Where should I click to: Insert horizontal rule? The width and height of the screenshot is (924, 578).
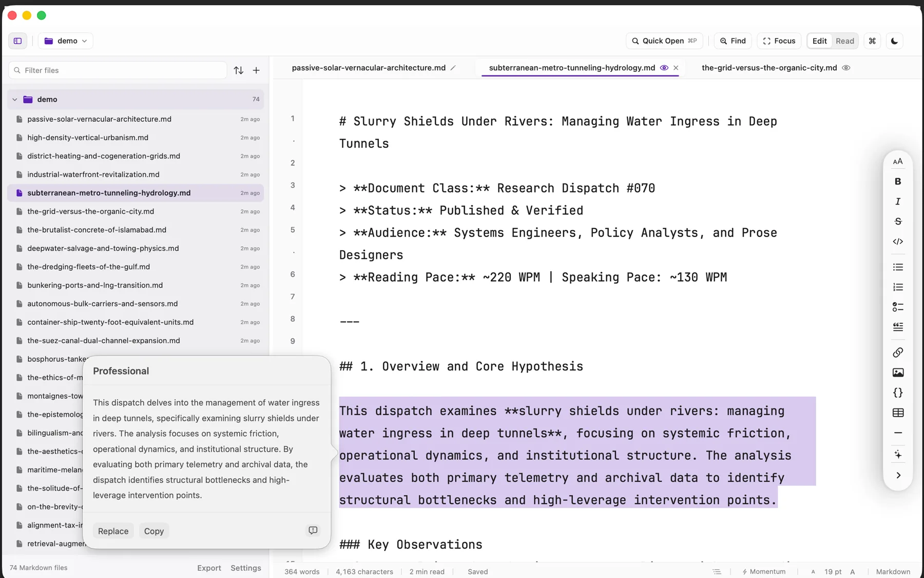pos(898,433)
